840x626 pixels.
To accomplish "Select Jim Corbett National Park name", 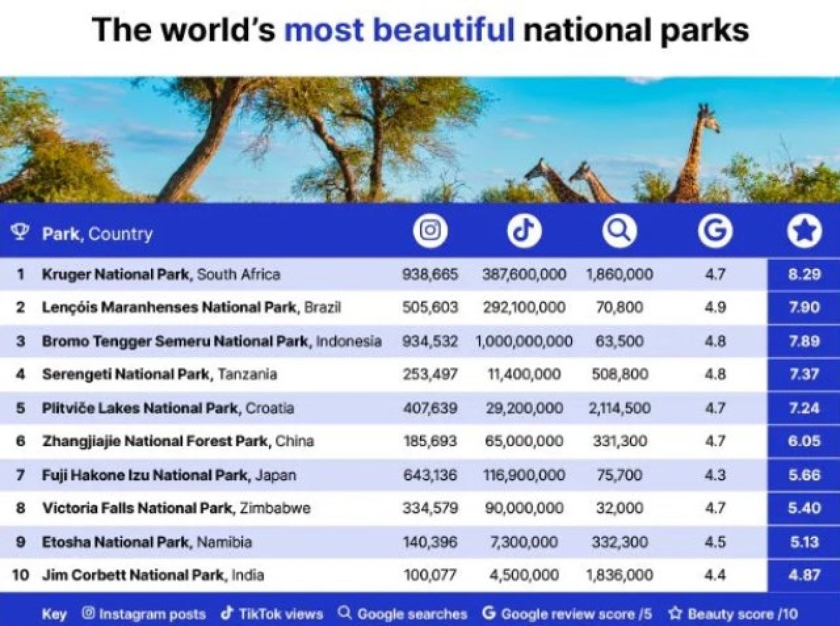I will [x=153, y=575].
